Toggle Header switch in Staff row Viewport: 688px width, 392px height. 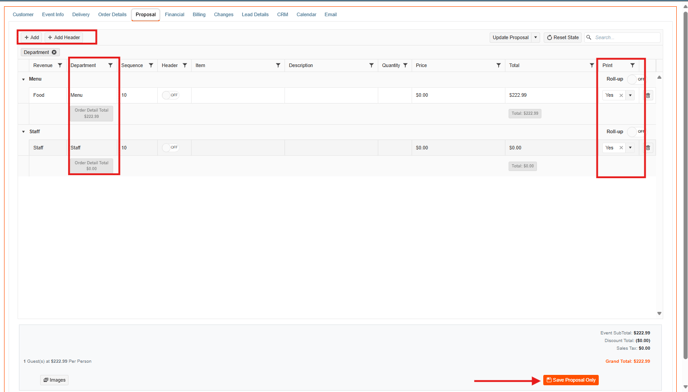point(170,147)
